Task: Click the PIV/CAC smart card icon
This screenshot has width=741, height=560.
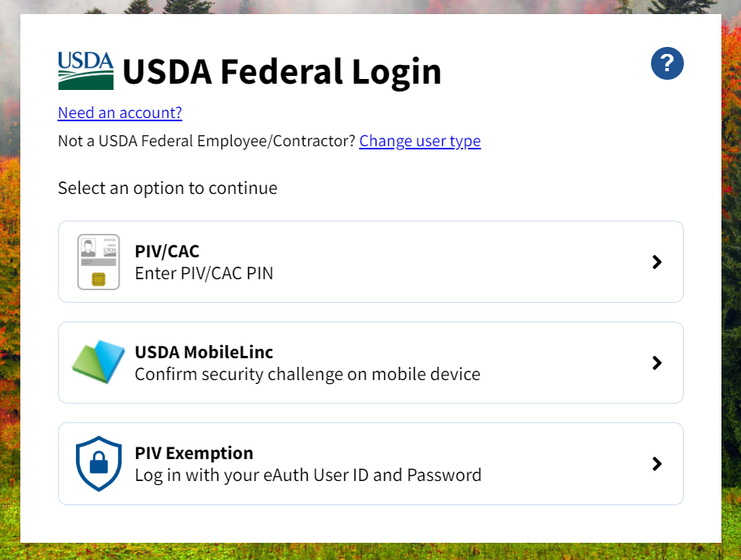Action: tap(99, 262)
